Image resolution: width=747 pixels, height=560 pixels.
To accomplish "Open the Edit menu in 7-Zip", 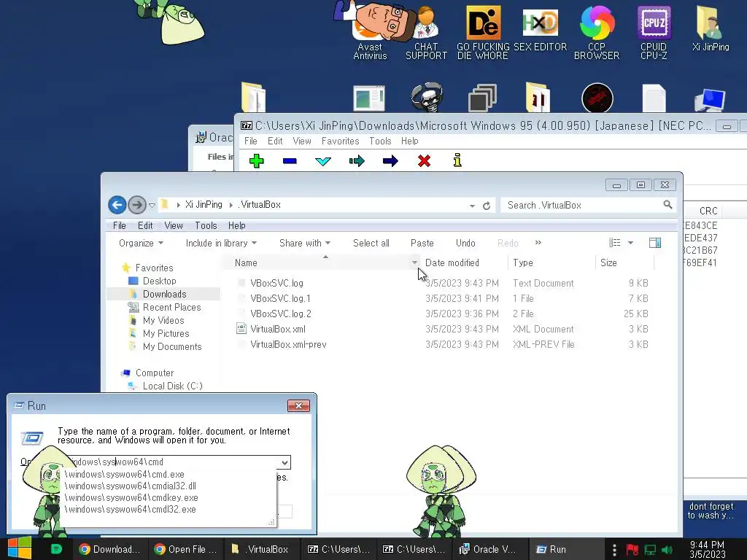I will click(275, 141).
